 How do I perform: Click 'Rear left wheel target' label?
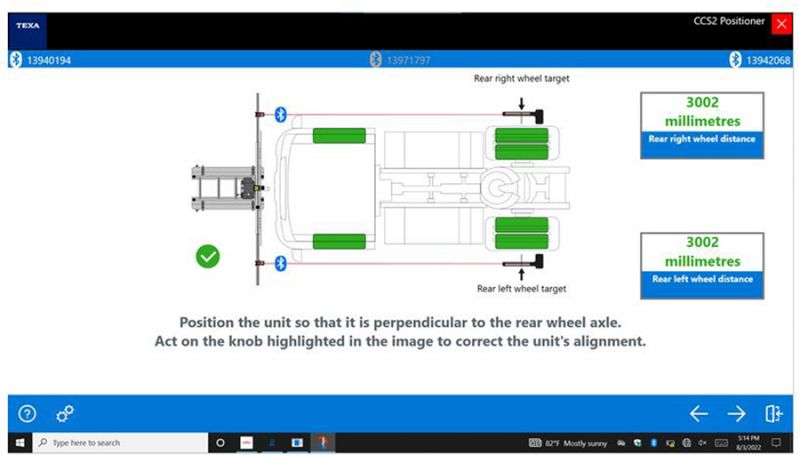(x=521, y=289)
